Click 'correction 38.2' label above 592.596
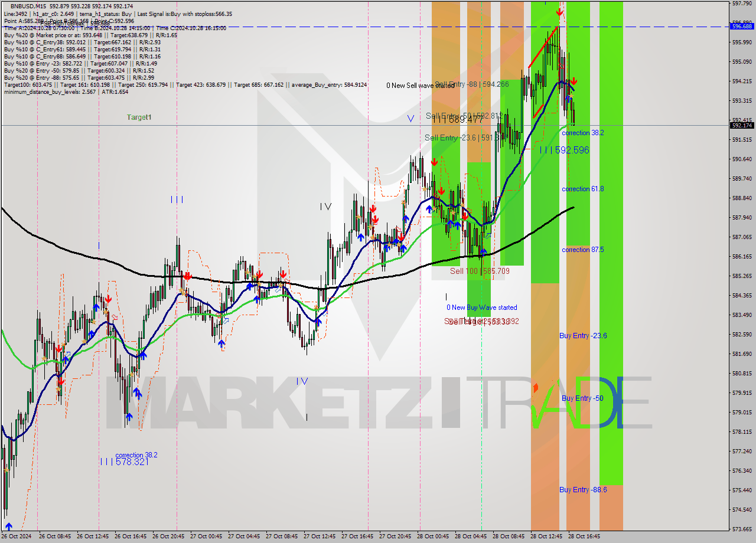Image resolution: width=756 pixels, height=543 pixels. coord(582,133)
